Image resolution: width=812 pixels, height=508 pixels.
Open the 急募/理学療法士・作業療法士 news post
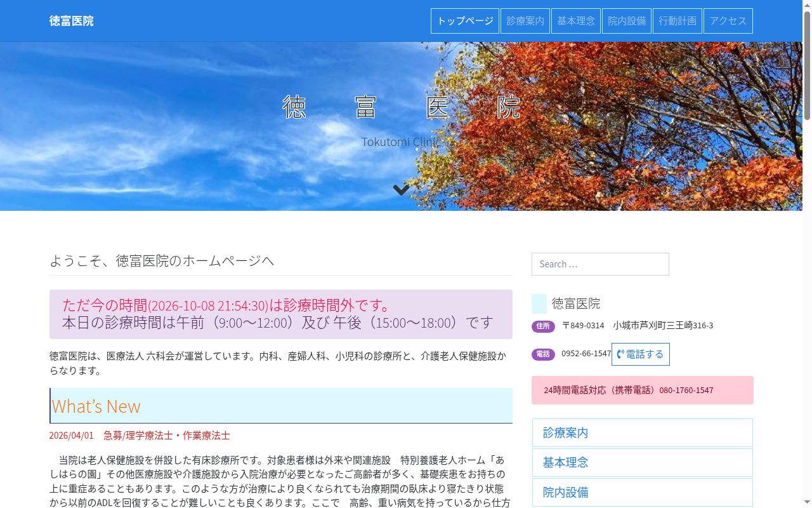tap(167, 436)
